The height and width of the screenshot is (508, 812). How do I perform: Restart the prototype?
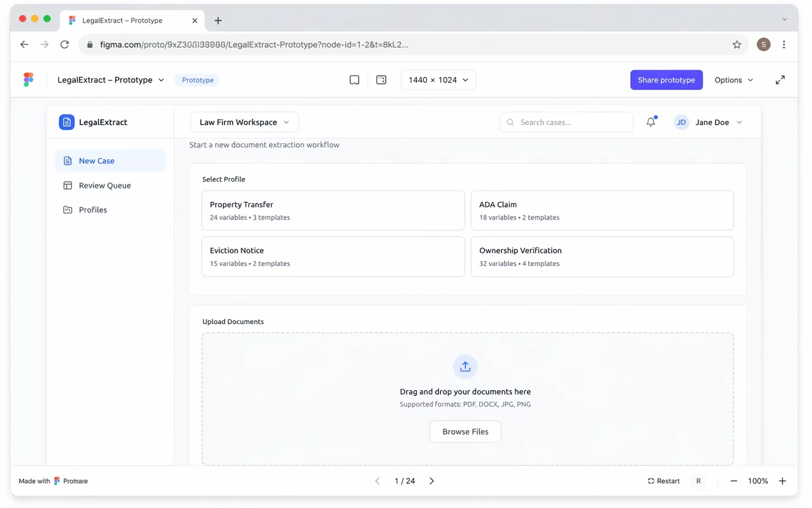click(664, 481)
